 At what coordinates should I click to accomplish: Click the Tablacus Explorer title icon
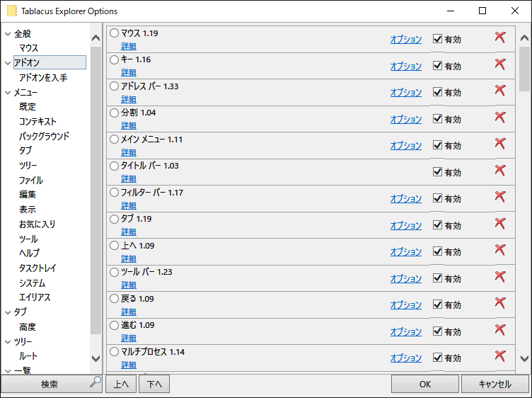click(12, 11)
